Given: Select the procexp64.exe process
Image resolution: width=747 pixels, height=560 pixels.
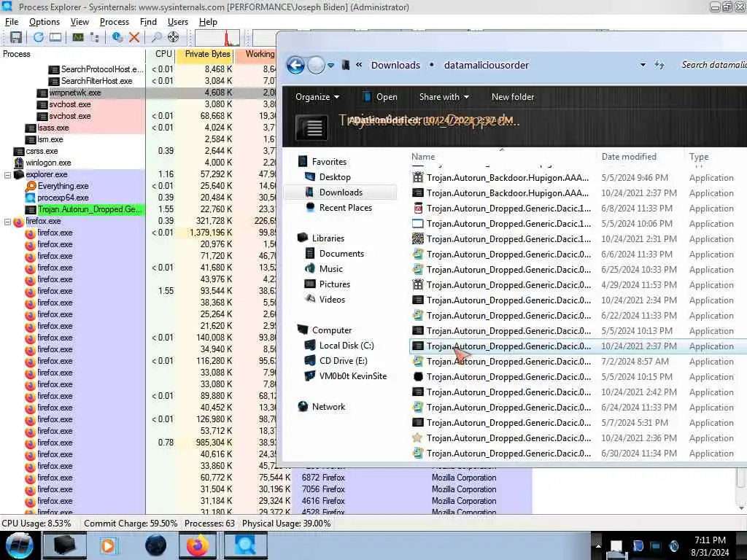Looking at the screenshot, I should tap(63, 198).
